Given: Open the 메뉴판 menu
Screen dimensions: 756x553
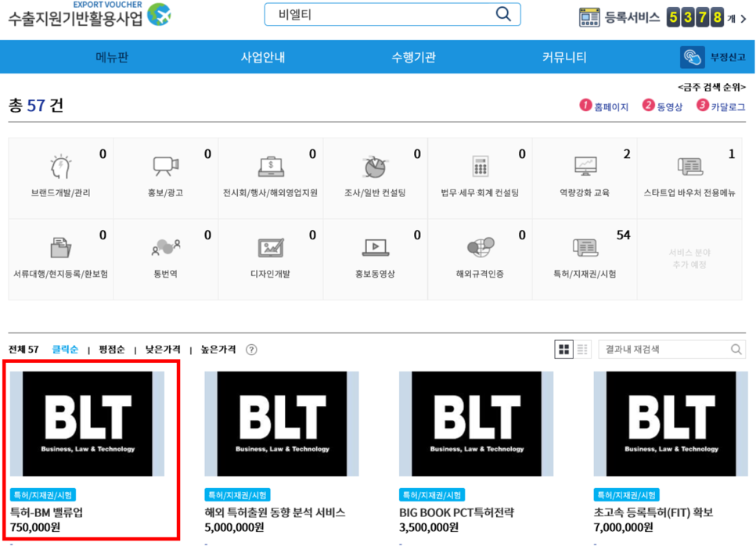Looking at the screenshot, I should (x=112, y=57).
